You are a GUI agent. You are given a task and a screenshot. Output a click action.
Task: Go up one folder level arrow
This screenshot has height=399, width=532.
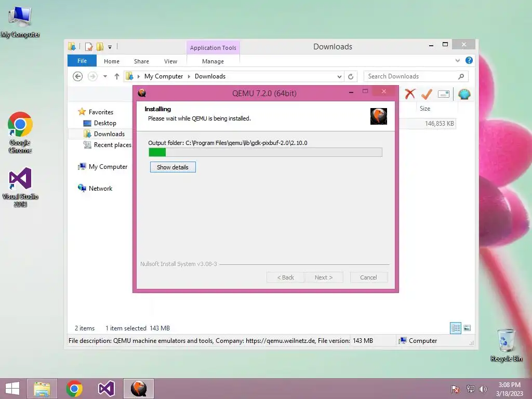117,76
